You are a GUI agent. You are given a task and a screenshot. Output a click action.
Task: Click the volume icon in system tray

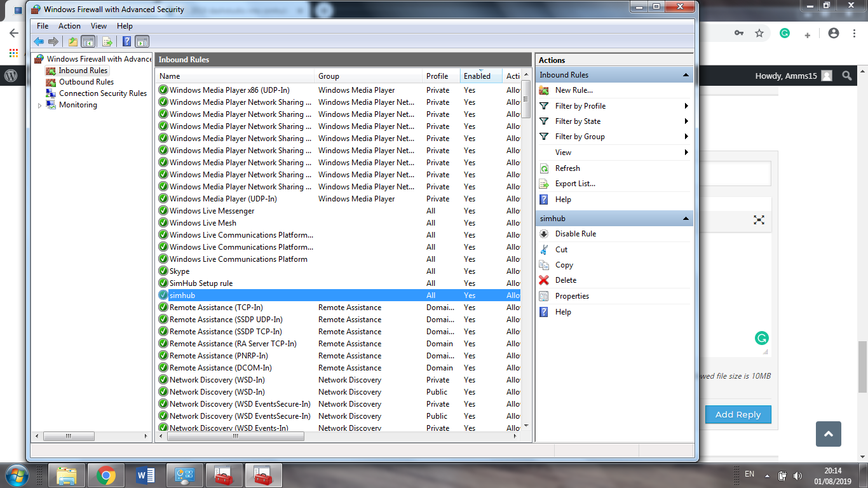coord(797,475)
